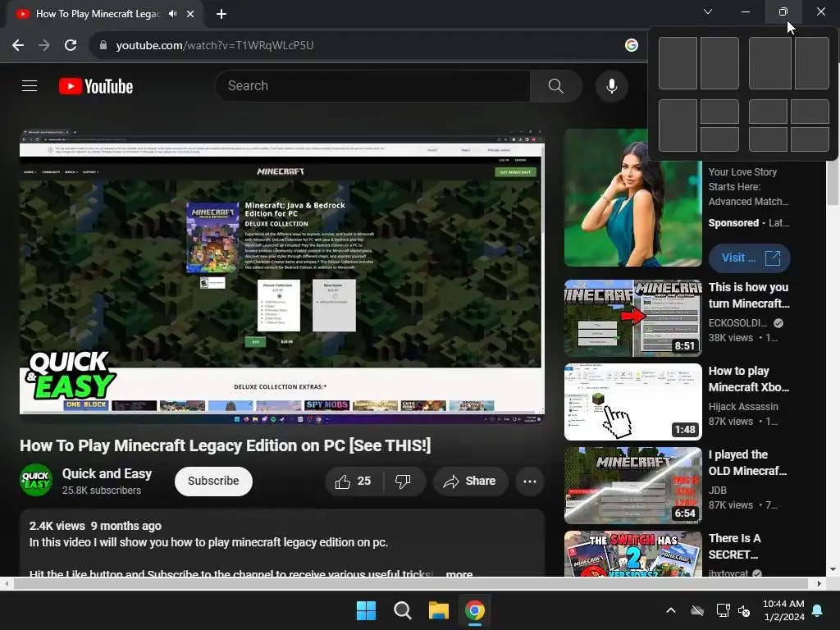The image size is (840, 630).
Task: Click vertical scrollbar down arrow
Action: click(x=833, y=569)
